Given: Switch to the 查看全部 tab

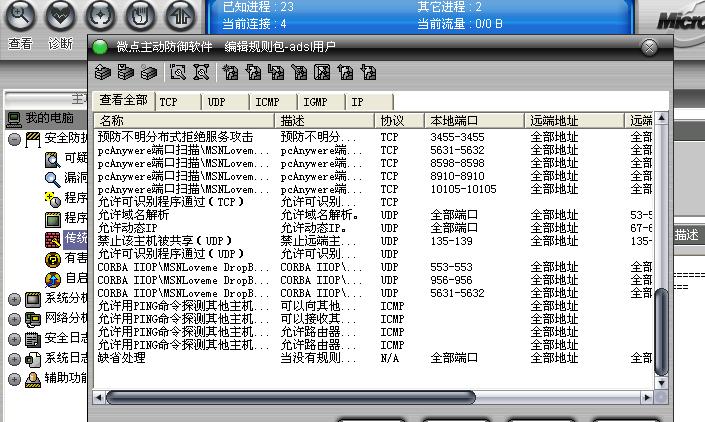Looking at the screenshot, I should [x=124, y=100].
